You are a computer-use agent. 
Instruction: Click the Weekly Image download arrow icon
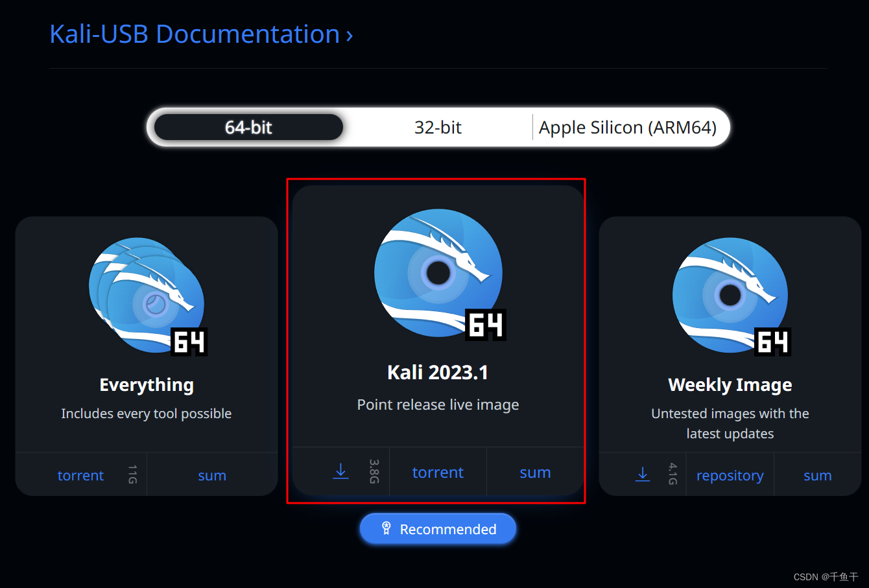tap(643, 475)
